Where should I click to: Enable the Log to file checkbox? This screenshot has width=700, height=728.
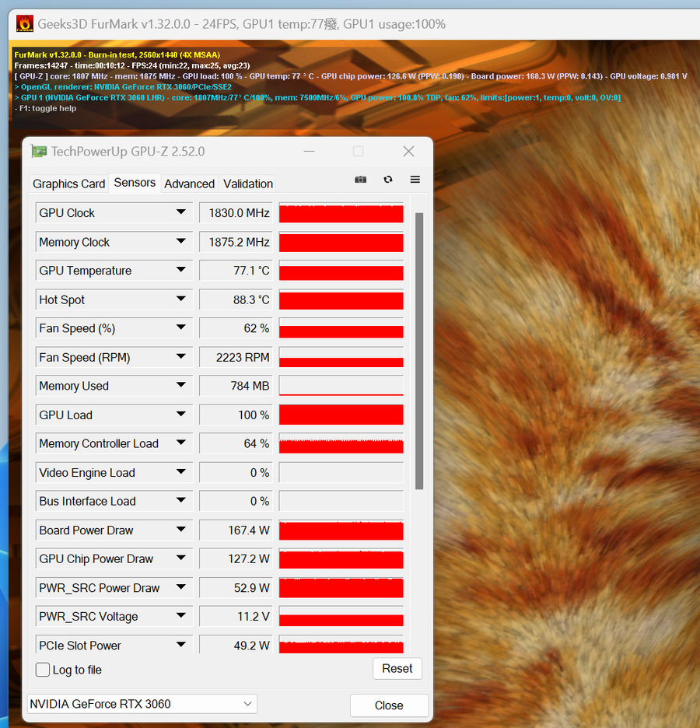(43, 670)
